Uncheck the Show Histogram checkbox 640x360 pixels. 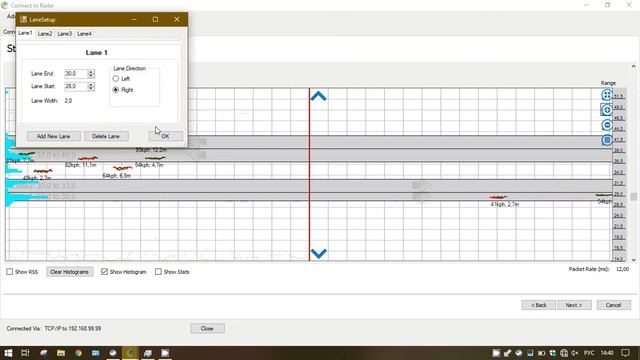coord(104,271)
